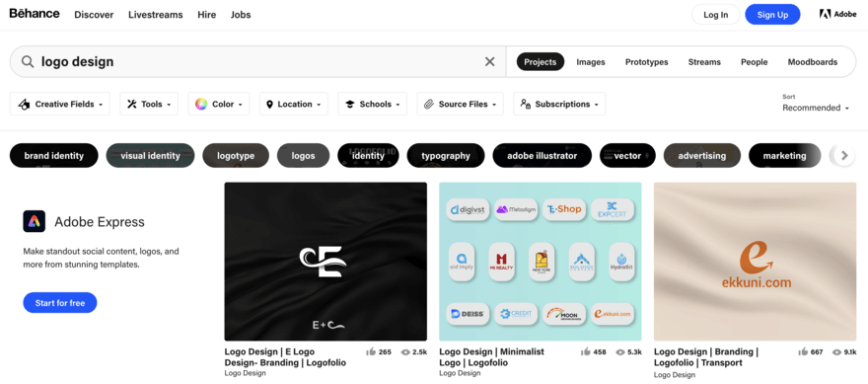Click author Logo Design under Minimalist Logo project

(460, 373)
